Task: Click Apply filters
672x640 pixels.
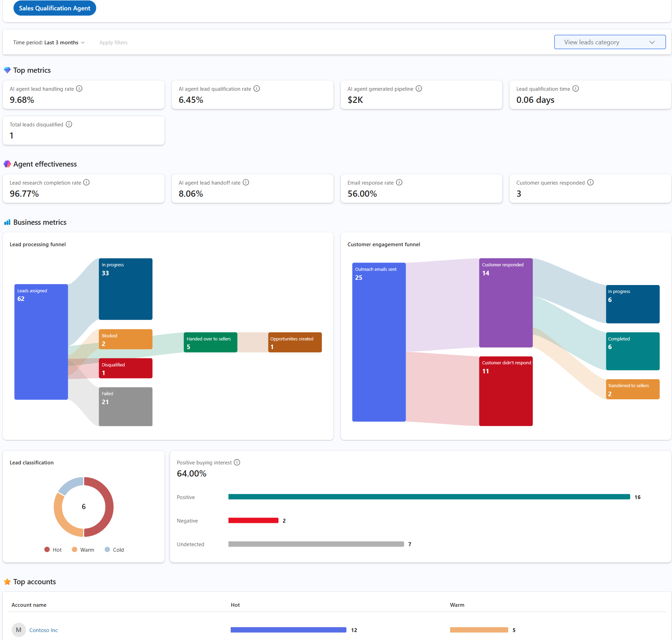Action: [113, 42]
